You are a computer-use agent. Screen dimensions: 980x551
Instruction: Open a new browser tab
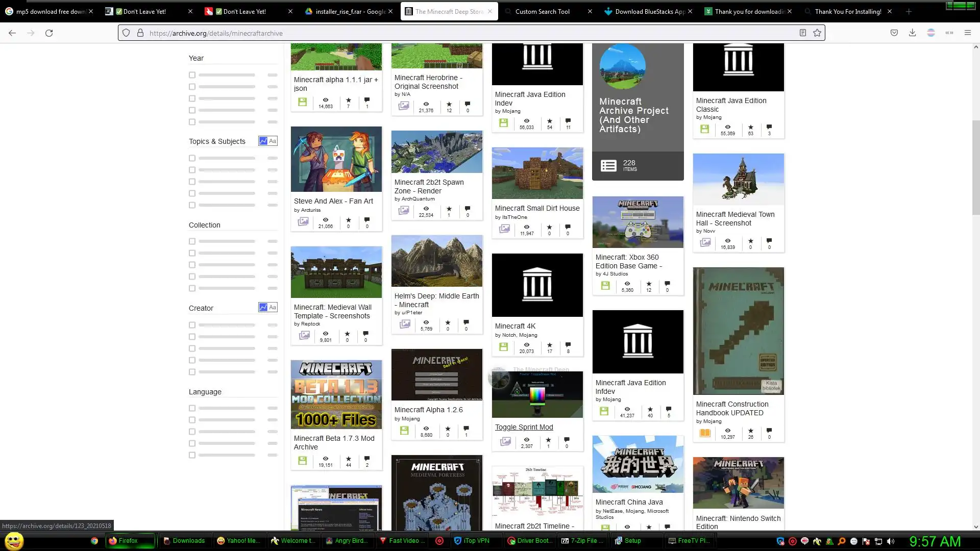coord(909,11)
